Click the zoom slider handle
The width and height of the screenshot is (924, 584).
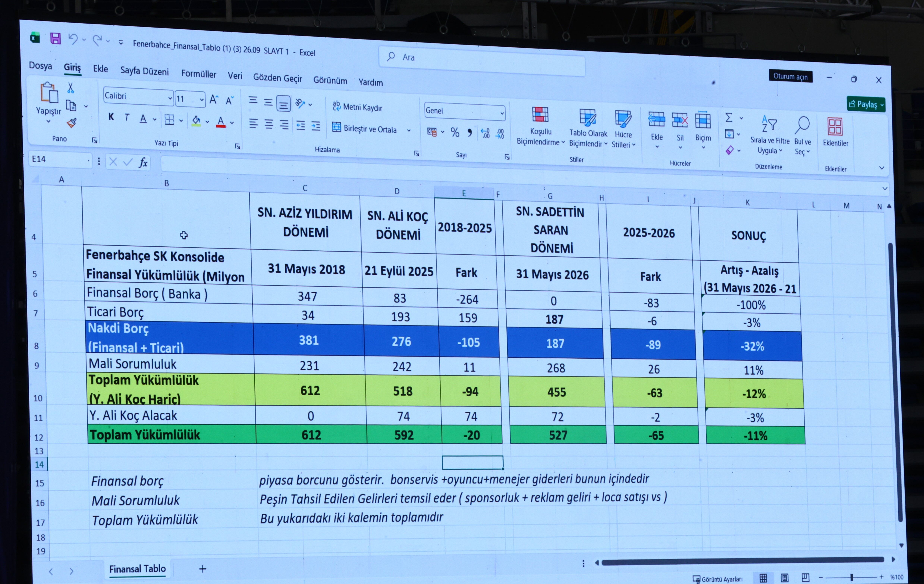click(x=851, y=577)
